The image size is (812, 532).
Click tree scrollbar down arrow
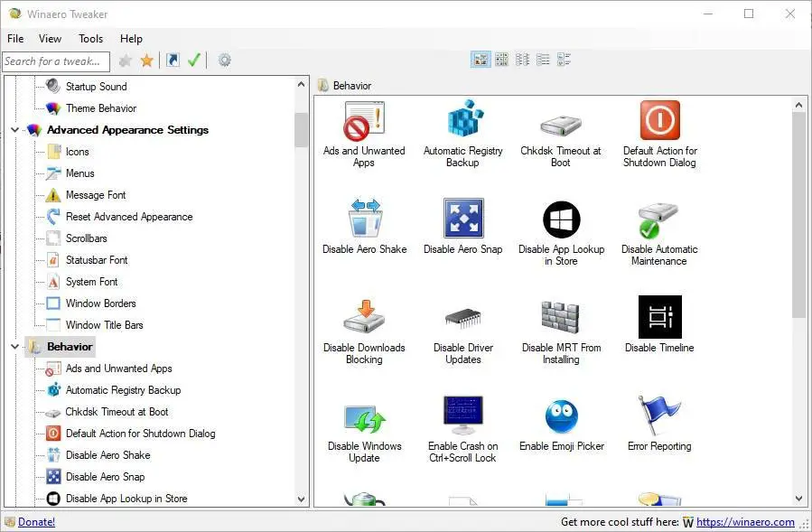pyautogui.click(x=302, y=499)
